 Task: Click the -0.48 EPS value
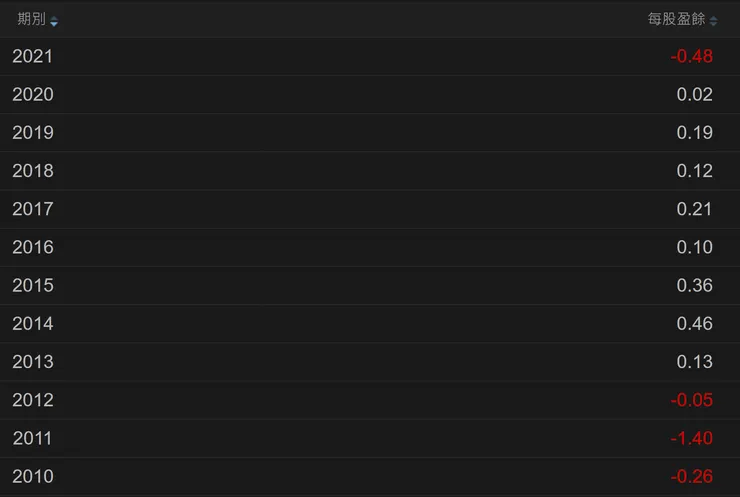[692, 57]
